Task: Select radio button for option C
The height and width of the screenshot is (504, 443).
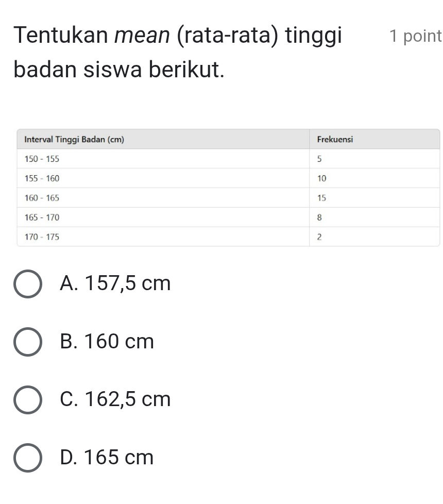Action: [x=28, y=400]
